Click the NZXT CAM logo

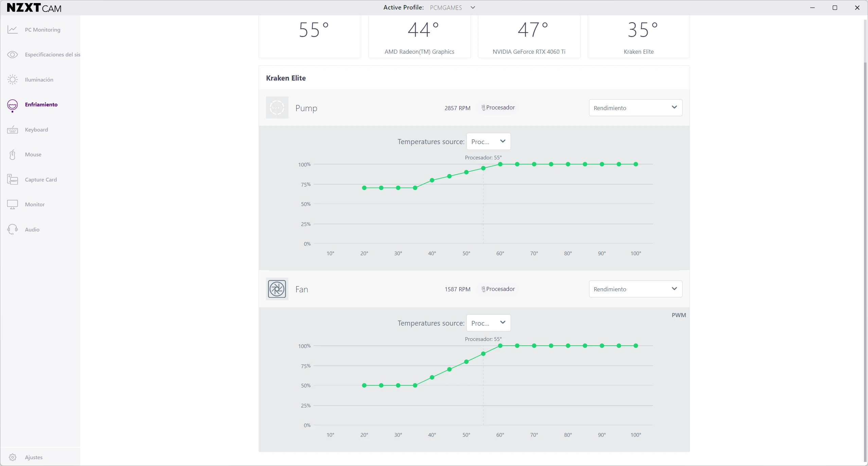34,7
